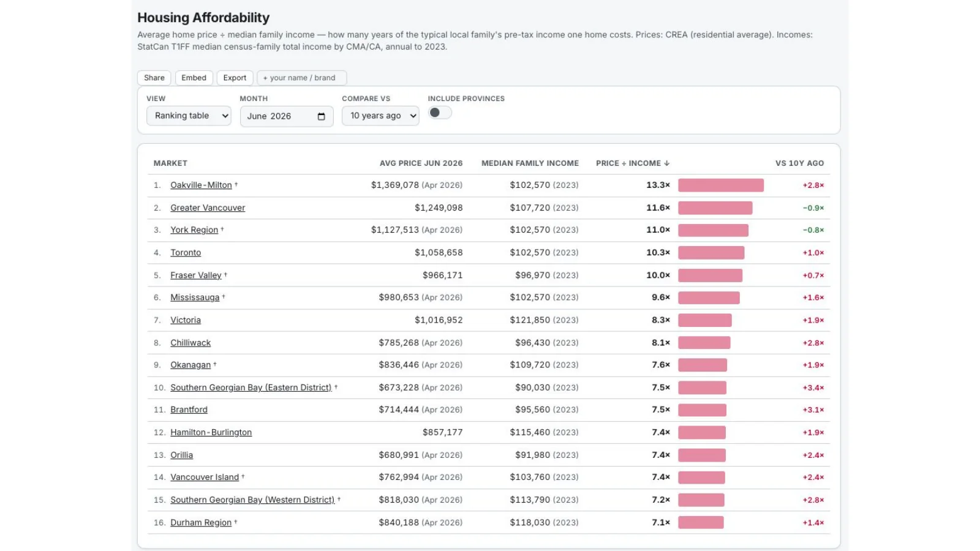This screenshot has height=551, width=980.
Task: Open the Fraser Valley market link
Action: coord(196,275)
